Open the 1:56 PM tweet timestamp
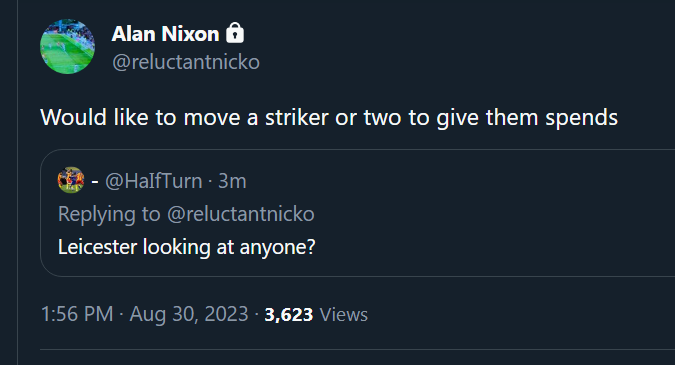This screenshot has width=675, height=365. [77, 314]
